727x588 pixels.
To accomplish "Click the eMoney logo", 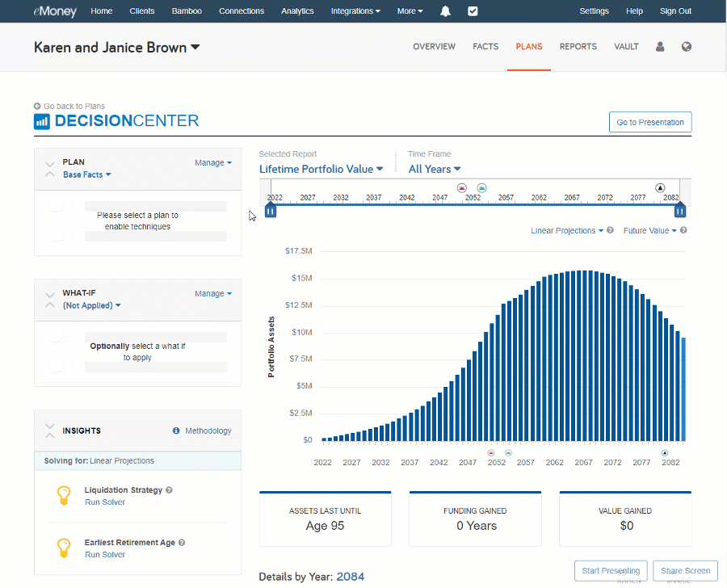I will pyautogui.click(x=55, y=11).
